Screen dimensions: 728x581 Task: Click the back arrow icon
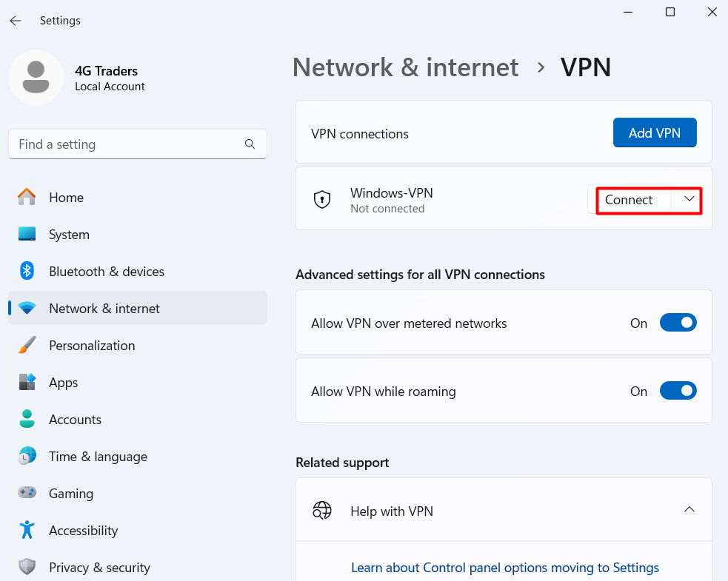click(16, 21)
